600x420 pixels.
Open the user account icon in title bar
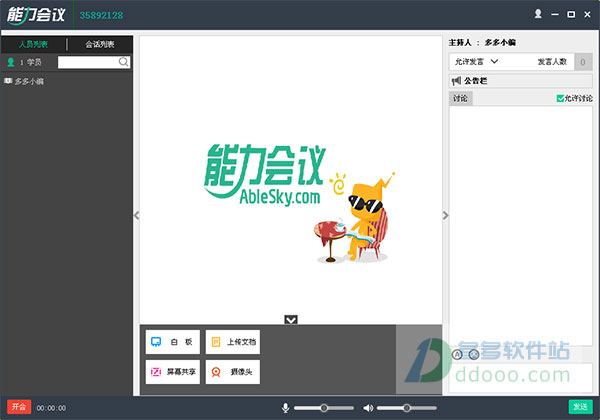538,14
